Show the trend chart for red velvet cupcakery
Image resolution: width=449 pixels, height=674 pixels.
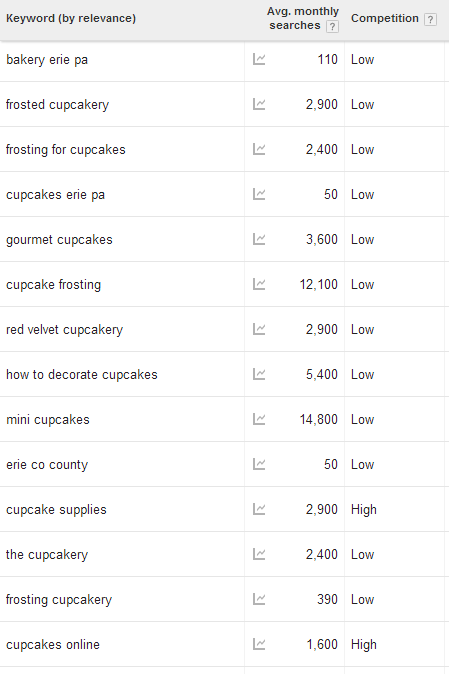click(x=259, y=329)
